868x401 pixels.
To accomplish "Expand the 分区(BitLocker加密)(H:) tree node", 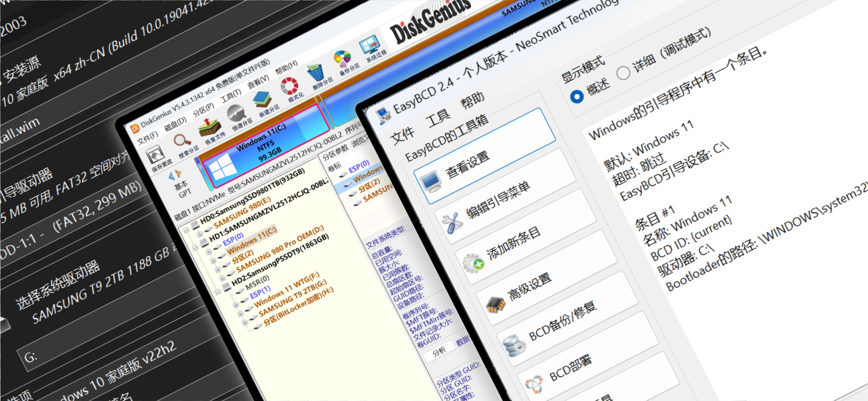I will pyautogui.click(x=244, y=323).
